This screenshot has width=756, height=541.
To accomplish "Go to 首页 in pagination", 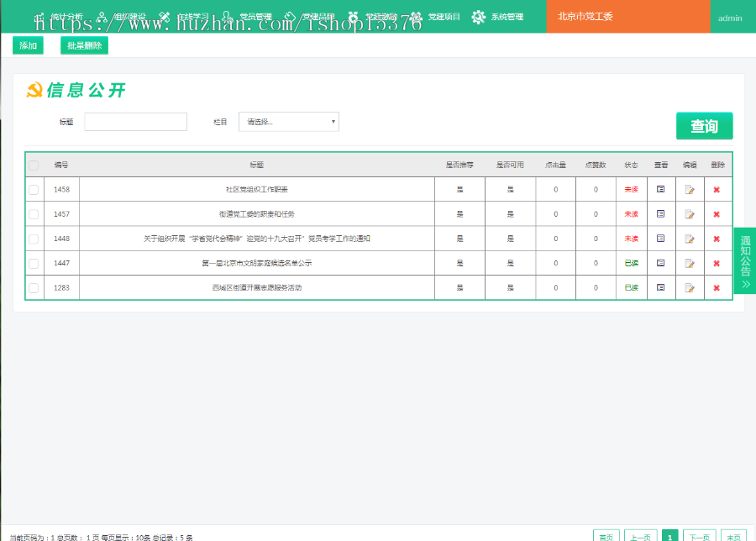I will (x=606, y=536).
